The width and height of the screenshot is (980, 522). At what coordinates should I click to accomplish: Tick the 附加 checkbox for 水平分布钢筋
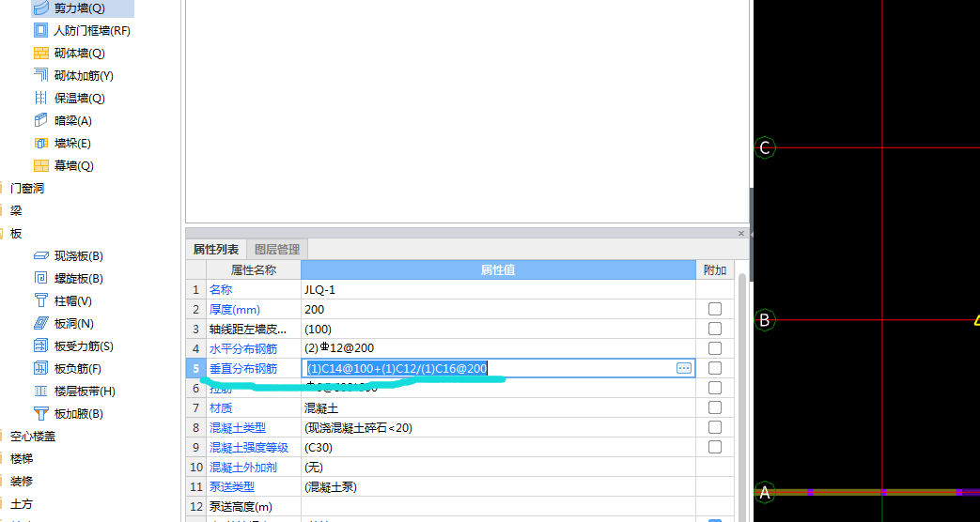[x=714, y=347]
